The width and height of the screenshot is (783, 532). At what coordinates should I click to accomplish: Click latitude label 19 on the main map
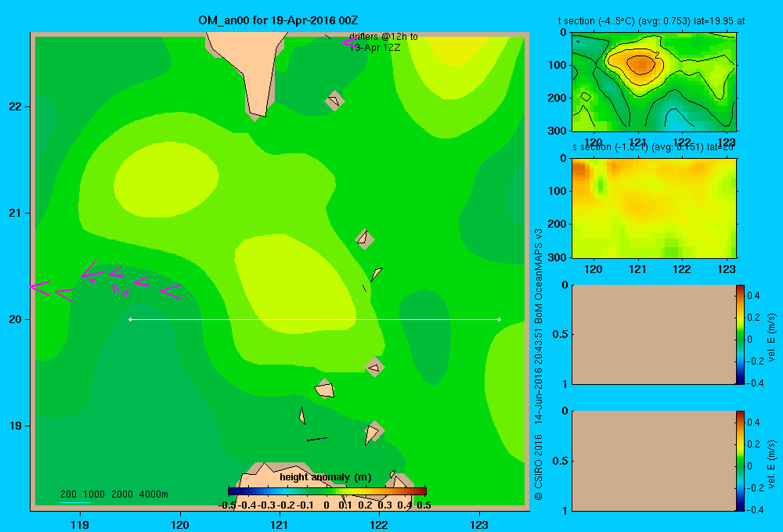click(15, 426)
